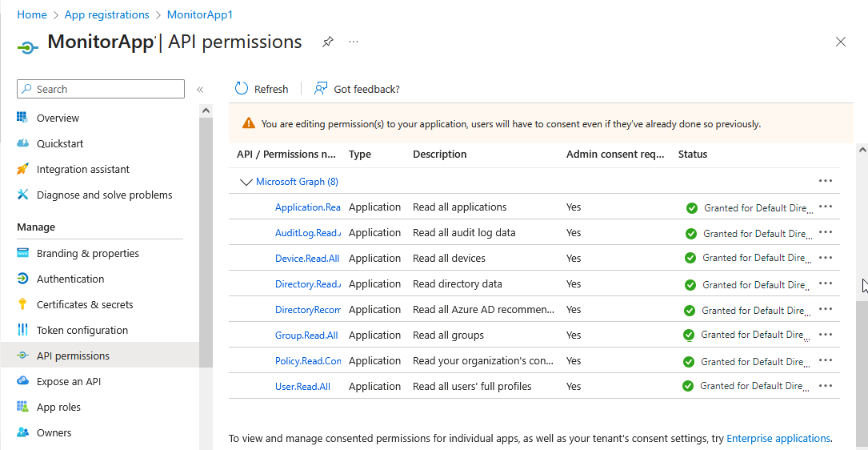Follow the Enterprise applications link
This screenshot has width=868, height=450.
point(778,438)
